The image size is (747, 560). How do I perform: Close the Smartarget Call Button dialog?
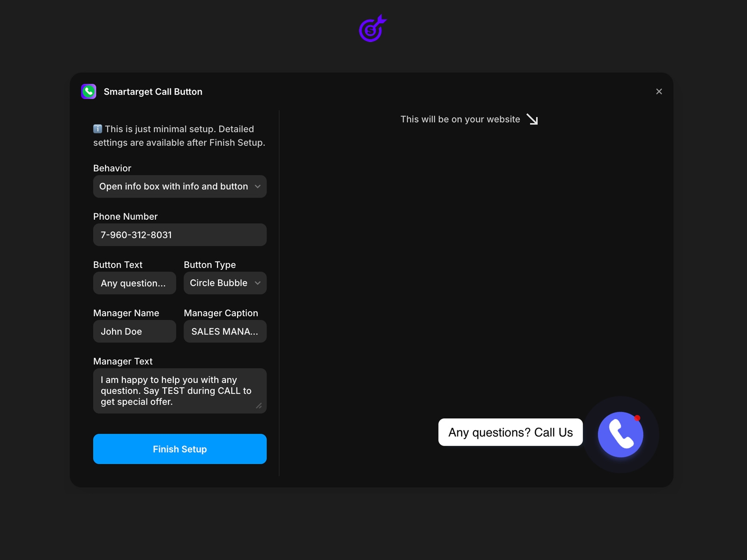(x=659, y=91)
